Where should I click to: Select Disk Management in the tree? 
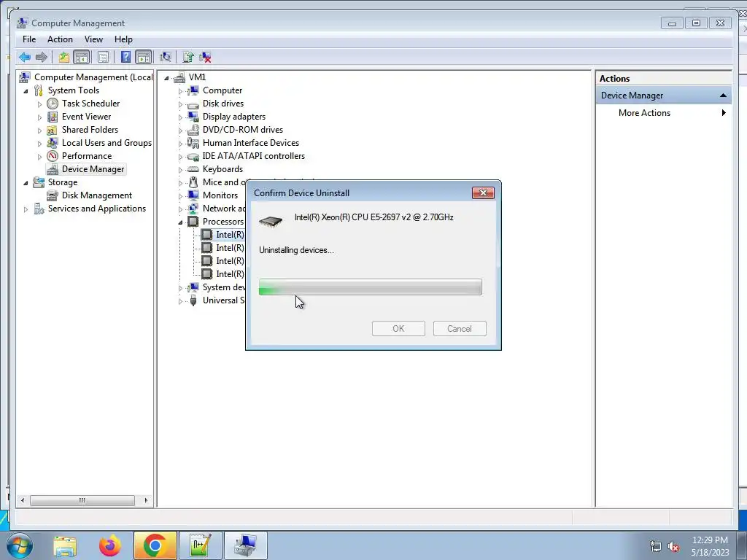(97, 195)
